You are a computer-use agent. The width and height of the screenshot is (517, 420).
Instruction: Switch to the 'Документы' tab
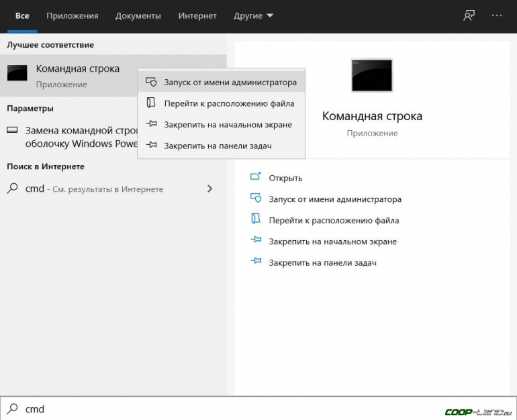point(138,15)
